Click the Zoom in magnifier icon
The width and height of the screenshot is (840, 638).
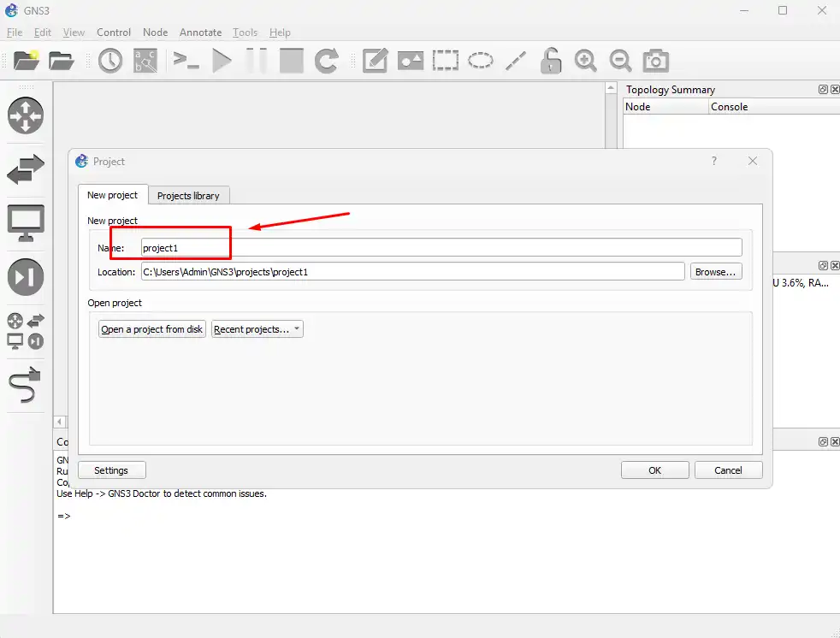585,61
